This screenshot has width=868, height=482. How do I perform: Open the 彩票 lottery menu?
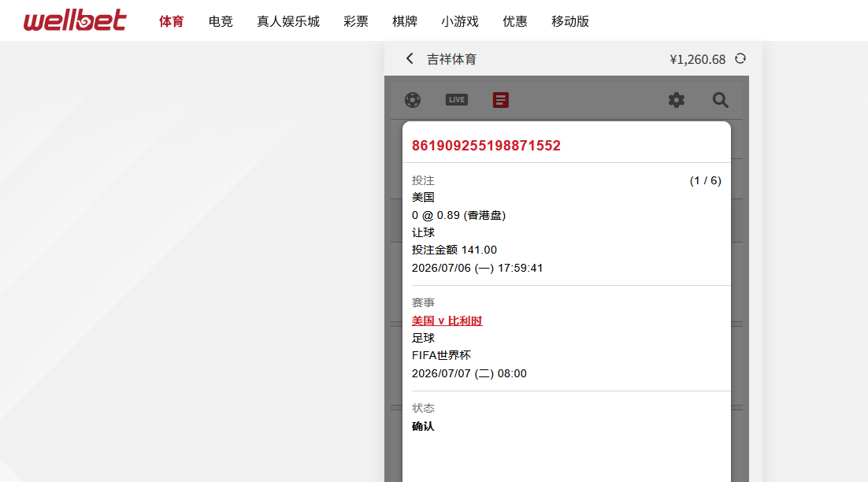pos(356,21)
